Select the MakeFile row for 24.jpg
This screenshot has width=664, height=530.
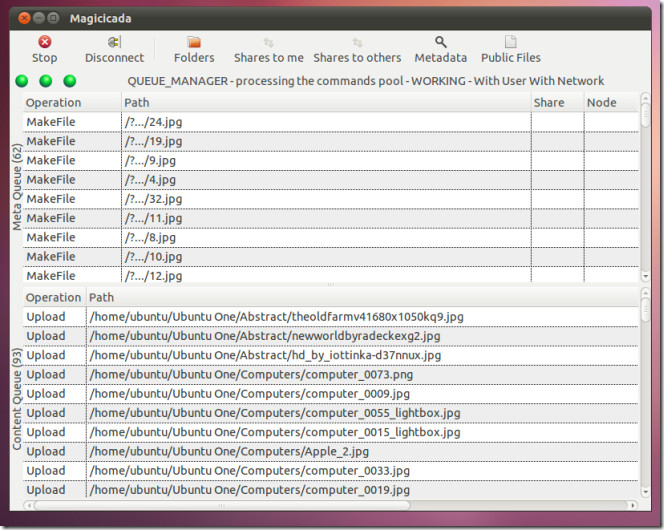[x=330, y=122]
